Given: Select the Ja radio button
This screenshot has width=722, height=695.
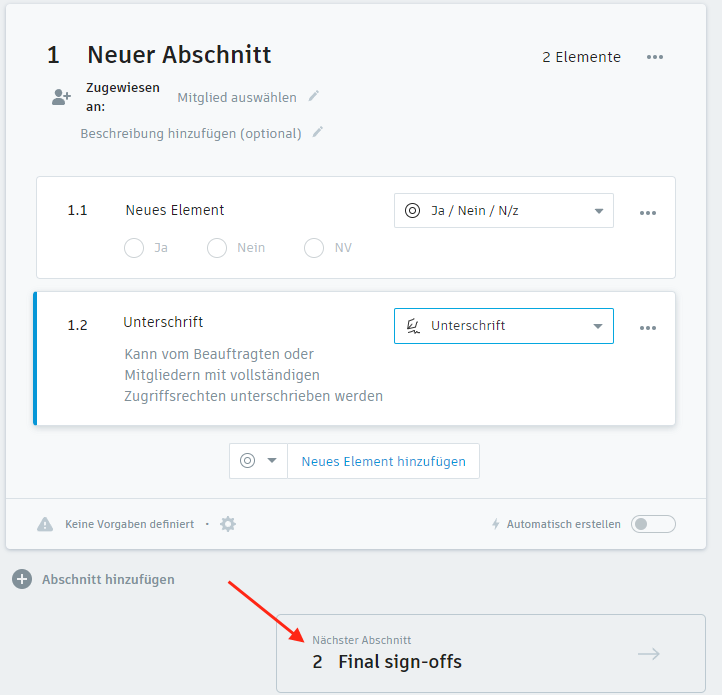Looking at the screenshot, I should click(134, 248).
